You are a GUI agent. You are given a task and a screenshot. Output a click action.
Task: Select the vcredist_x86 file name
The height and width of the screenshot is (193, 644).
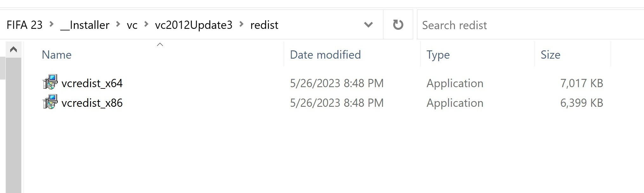(92, 103)
